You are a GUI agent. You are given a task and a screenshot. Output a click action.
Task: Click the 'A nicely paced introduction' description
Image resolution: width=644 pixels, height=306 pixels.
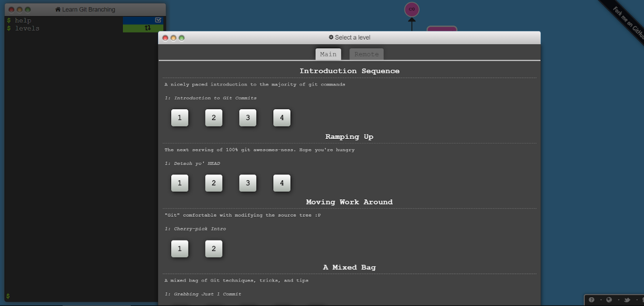coord(255,84)
